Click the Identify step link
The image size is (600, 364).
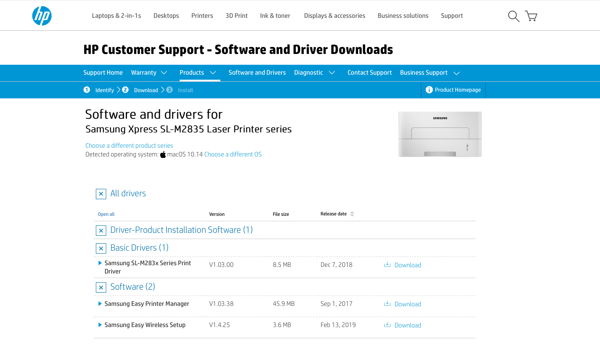105,90
